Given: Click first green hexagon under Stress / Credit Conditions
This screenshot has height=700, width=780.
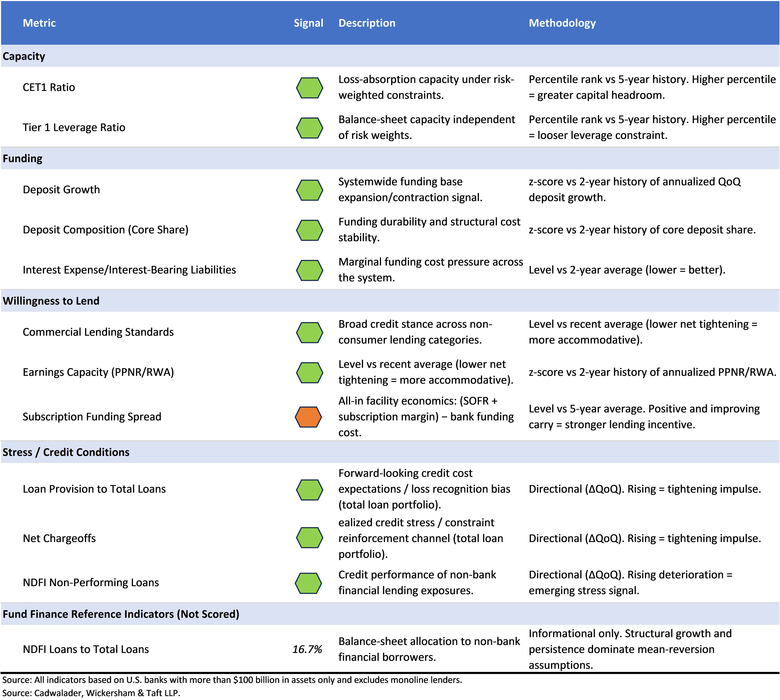Looking at the screenshot, I should click(x=309, y=490).
